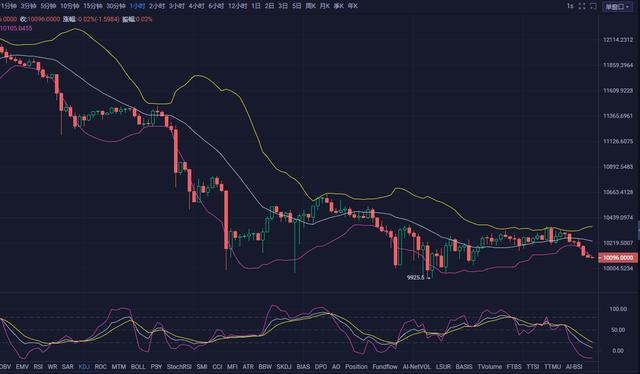Select the SMI indicator

pyautogui.click(x=202, y=367)
